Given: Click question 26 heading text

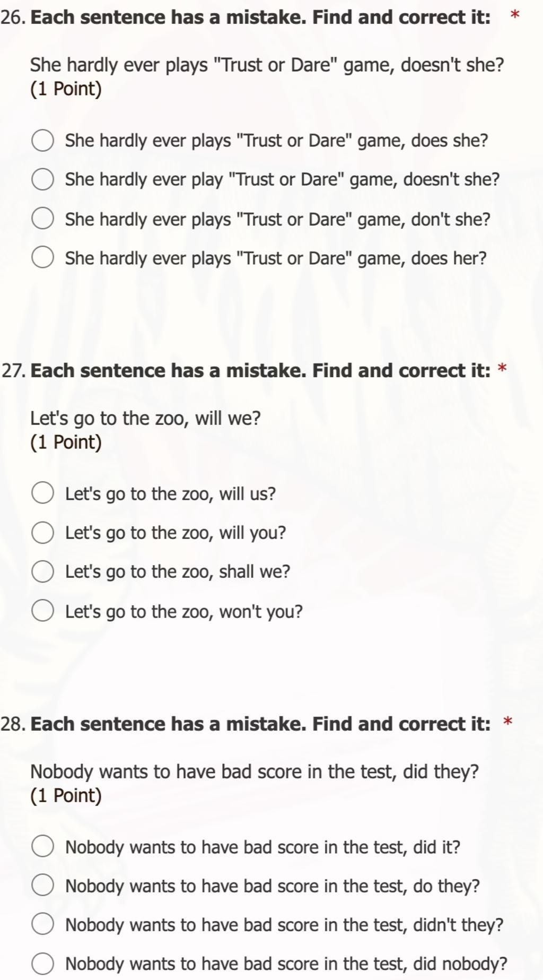Looking at the screenshot, I should coord(260,18).
